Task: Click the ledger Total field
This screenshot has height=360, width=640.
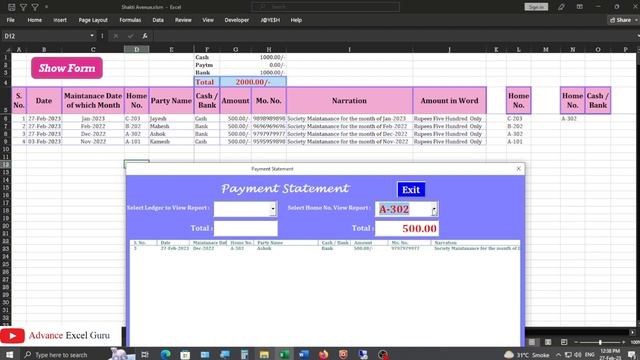Action: coord(246,228)
